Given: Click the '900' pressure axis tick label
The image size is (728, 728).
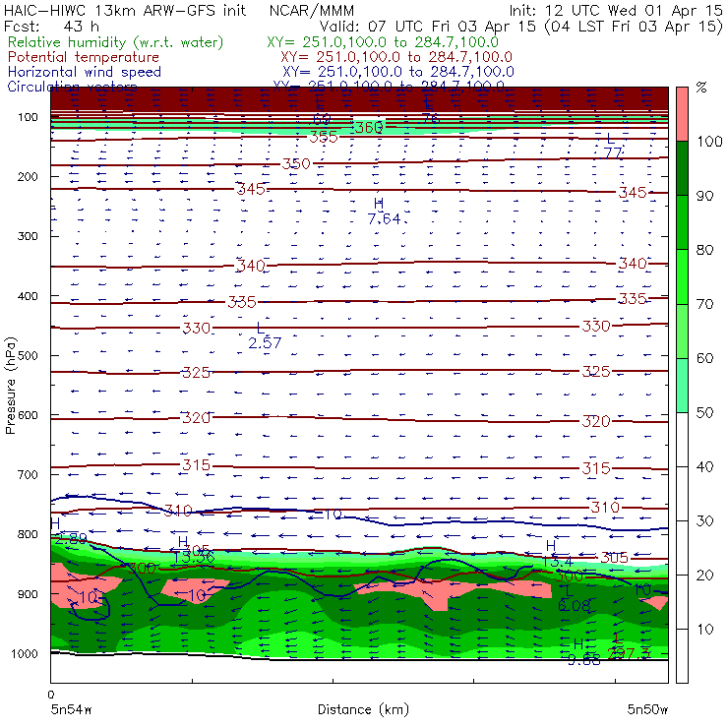Looking at the screenshot, I should click(28, 594).
